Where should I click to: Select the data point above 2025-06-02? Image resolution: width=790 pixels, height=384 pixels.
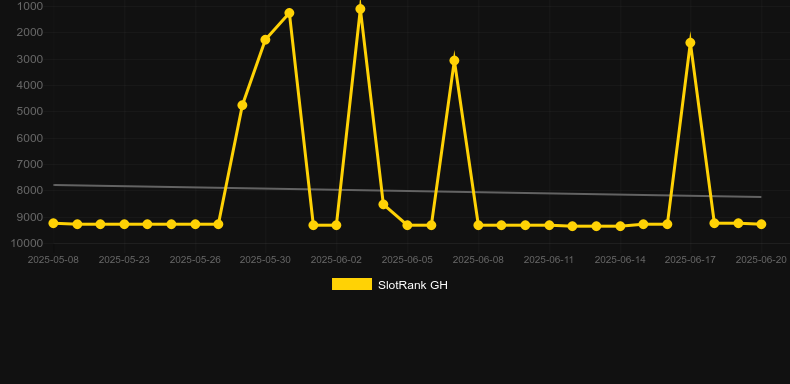[336, 225]
